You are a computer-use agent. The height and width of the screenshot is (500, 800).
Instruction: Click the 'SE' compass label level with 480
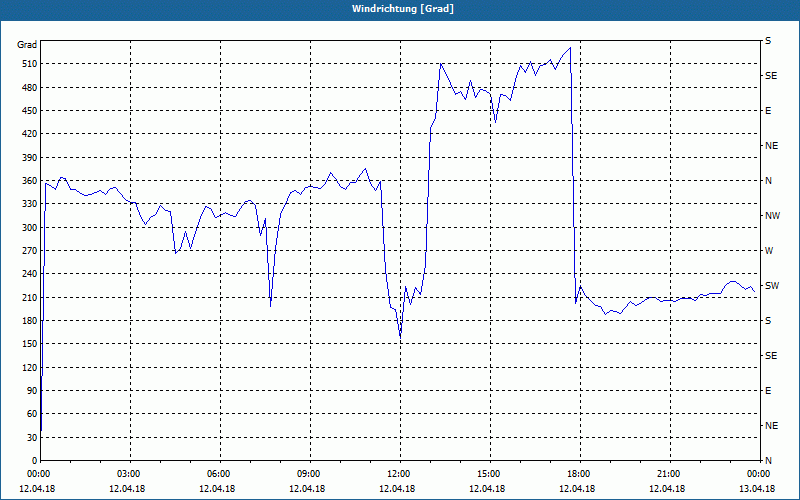[771, 76]
